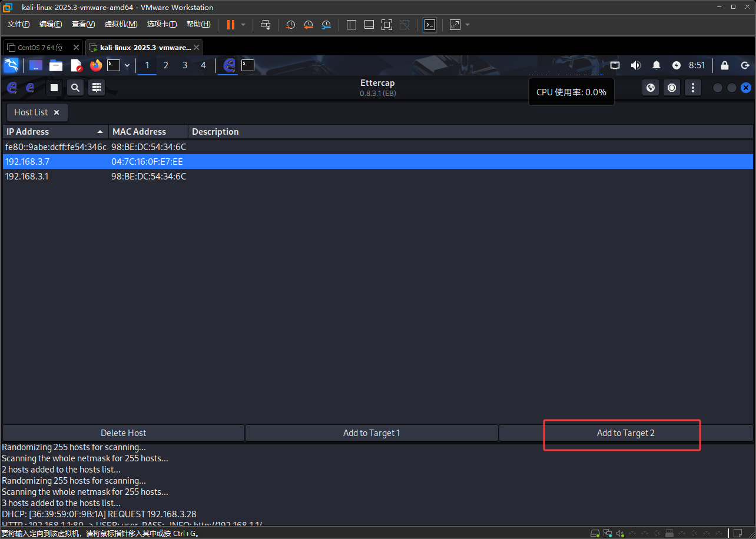Select the fe80::9abe:dcff:fe54:346c host row

(x=378, y=147)
